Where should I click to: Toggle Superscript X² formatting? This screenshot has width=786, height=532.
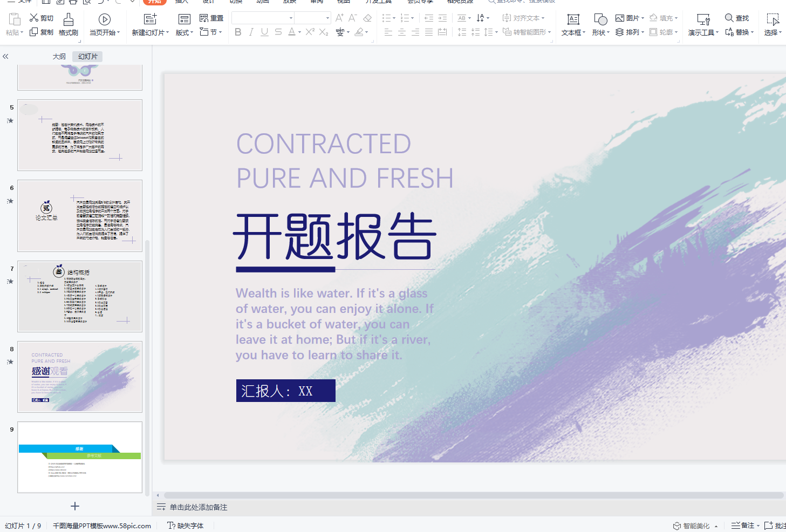[310, 32]
